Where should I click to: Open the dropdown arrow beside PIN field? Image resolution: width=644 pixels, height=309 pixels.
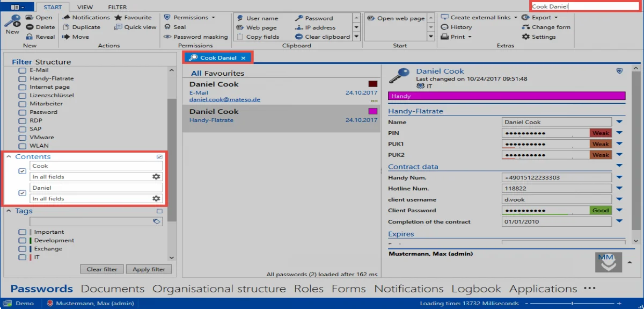[619, 133]
